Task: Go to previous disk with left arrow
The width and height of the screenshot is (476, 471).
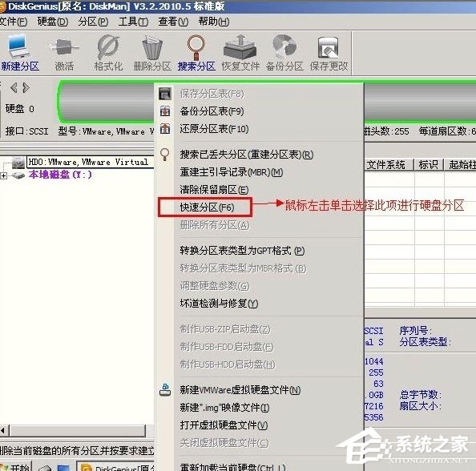Action: tap(14, 87)
